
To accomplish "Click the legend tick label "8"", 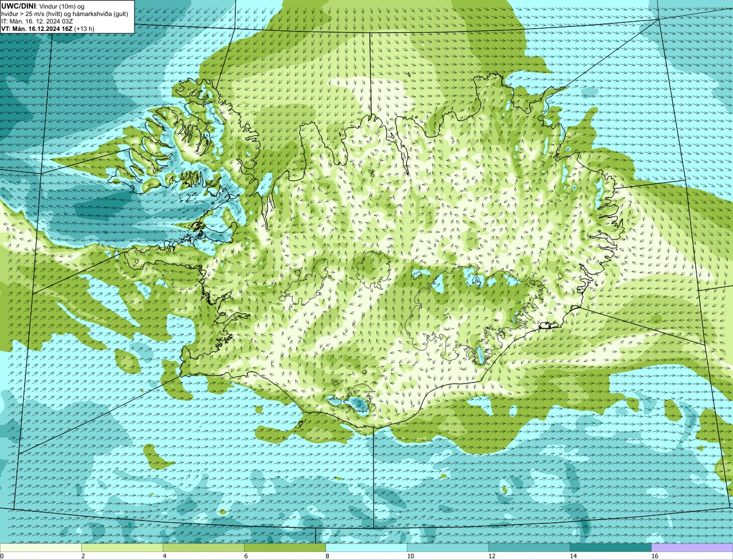I will click(328, 556).
